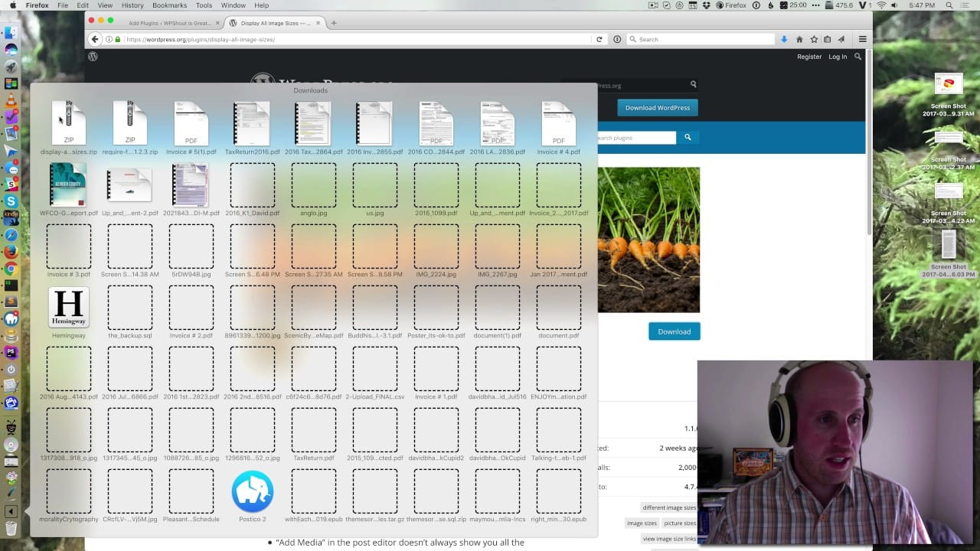This screenshot has height=551, width=980.
Task: Click the WordPress search magnifier in admin bar
Action: click(x=857, y=57)
